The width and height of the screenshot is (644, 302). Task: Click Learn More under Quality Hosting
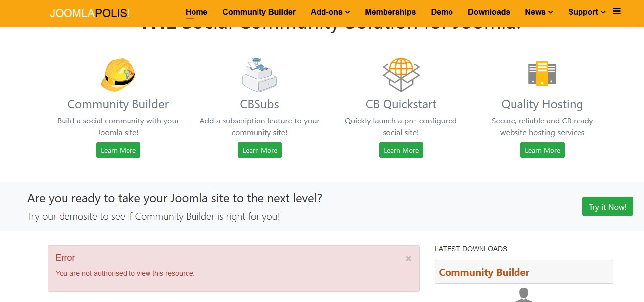pos(542,150)
